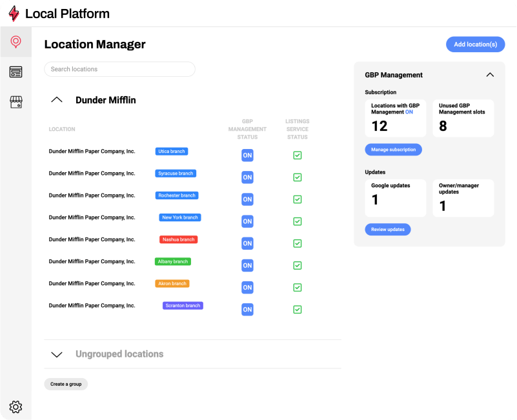517x420 pixels.
Task: Click company name in Utica branch row
Action: pos(92,152)
